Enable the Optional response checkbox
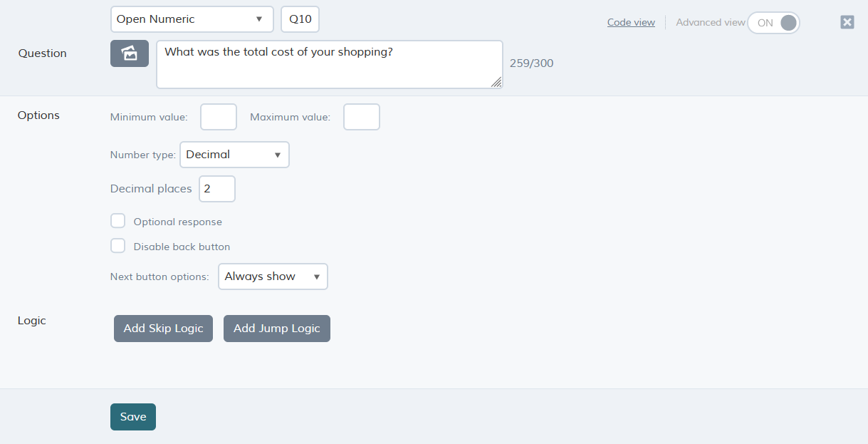The height and width of the screenshot is (444, 868). click(x=118, y=221)
